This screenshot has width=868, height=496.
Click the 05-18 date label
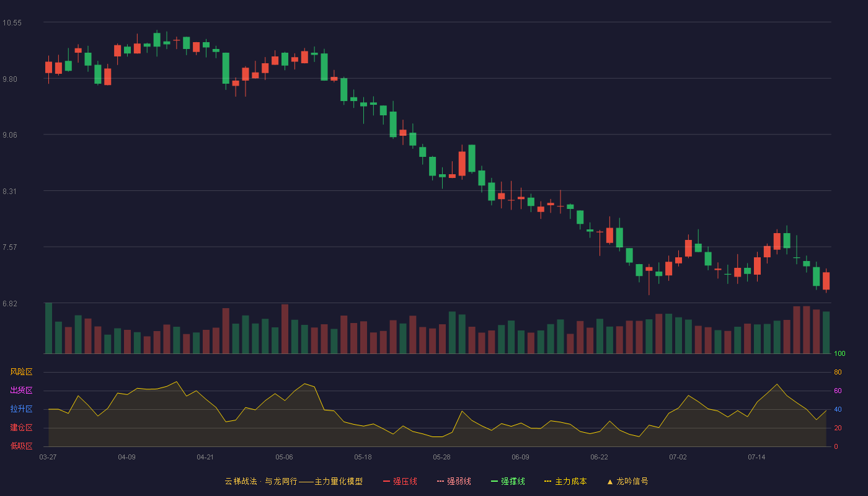click(x=363, y=457)
